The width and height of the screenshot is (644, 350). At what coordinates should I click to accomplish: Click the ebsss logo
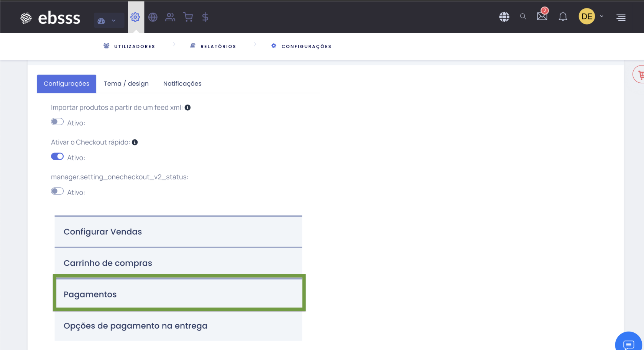pos(50,18)
